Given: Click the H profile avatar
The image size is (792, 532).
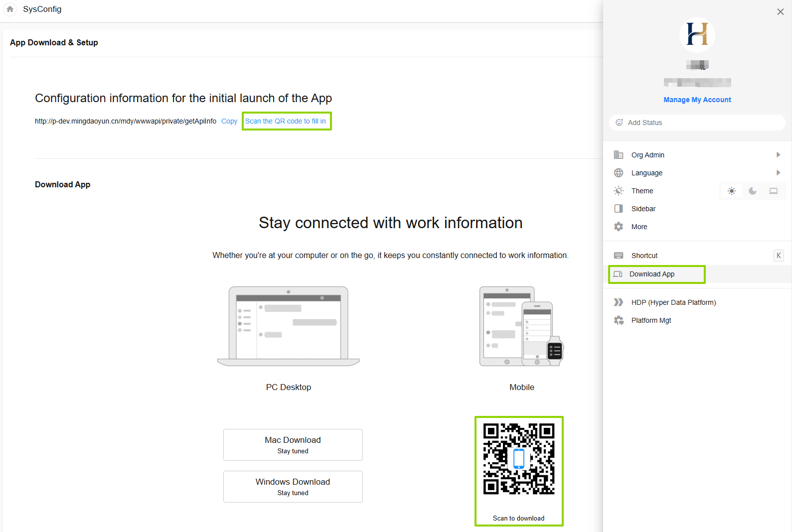Looking at the screenshot, I should click(x=697, y=35).
